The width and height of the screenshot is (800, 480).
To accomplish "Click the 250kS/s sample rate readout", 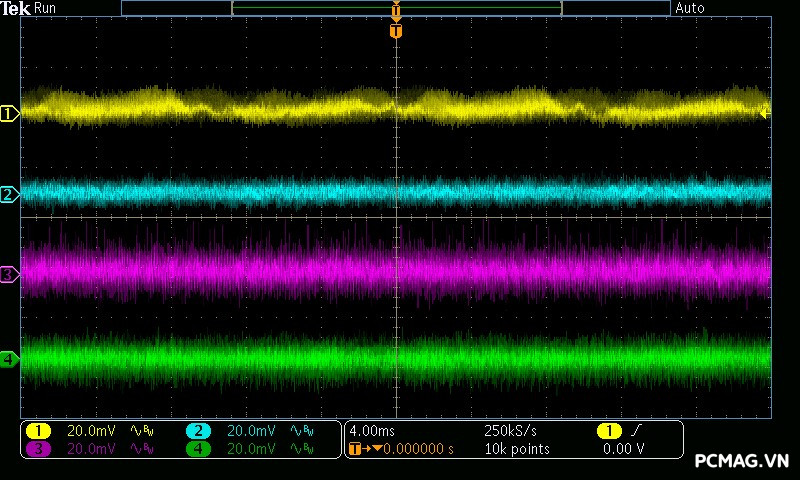I will (510, 431).
